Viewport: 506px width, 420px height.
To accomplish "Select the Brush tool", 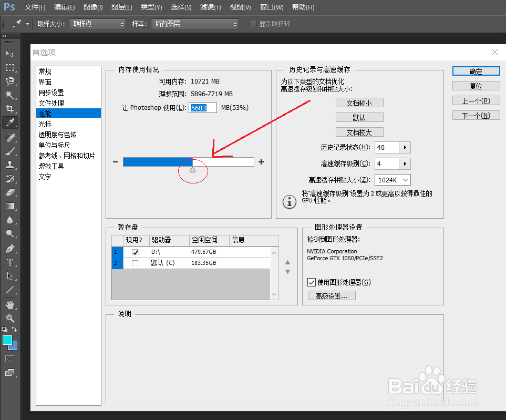I will point(9,151).
